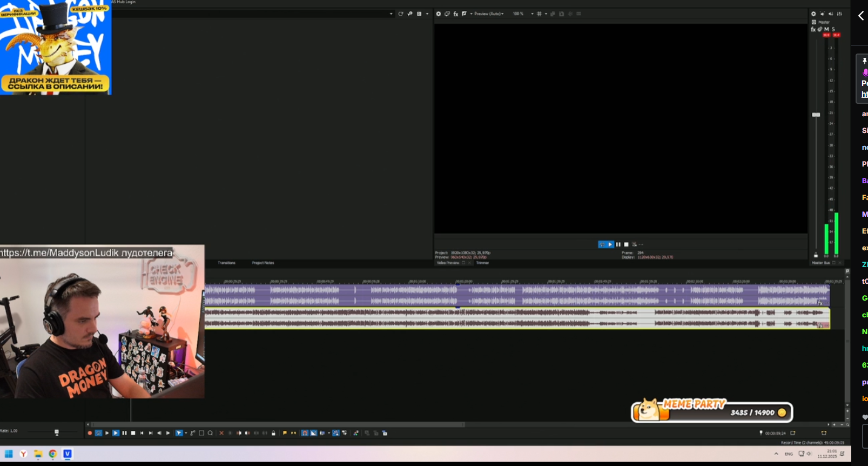Adjust the Master volume fader handle

point(816,115)
